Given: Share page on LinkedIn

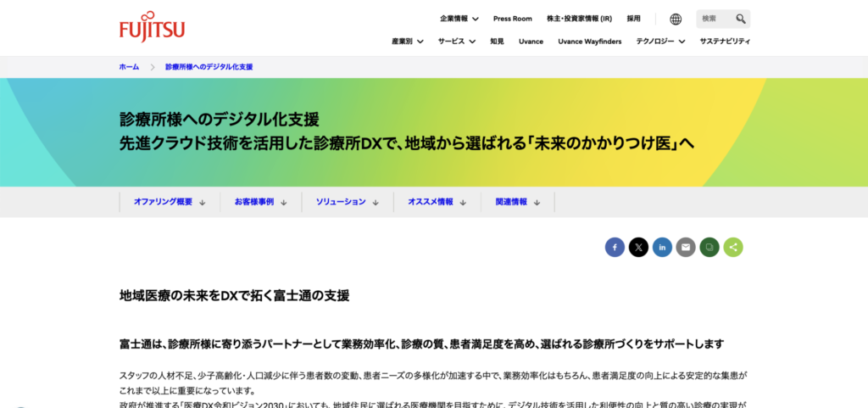Looking at the screenshot, I should tap(662, 247).
